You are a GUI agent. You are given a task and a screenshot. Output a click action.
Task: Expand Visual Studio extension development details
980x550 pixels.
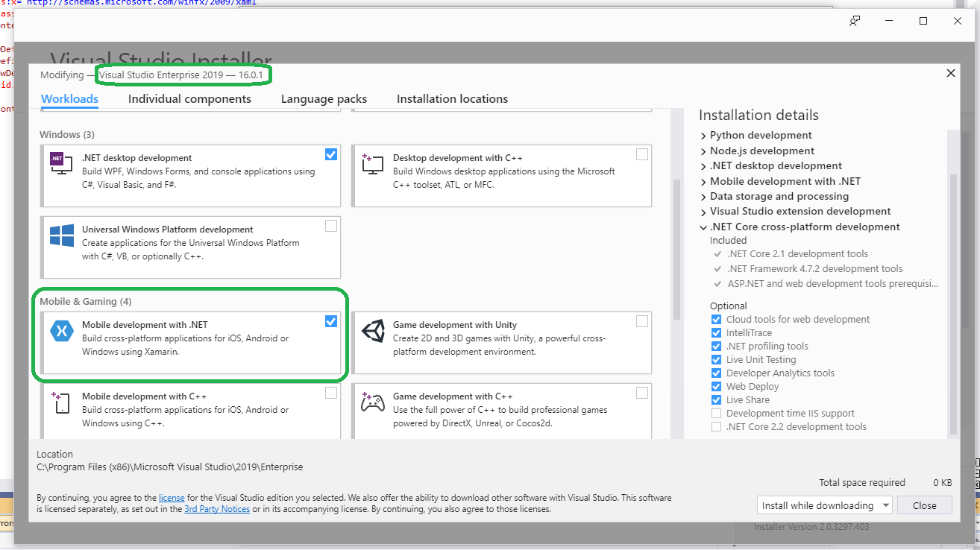(703, 212)
